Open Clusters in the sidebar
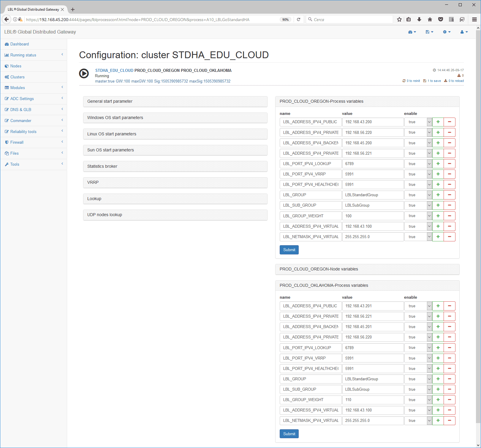The width and height of the screenshot is (481, 448). pyautogui.click(x=17, y=77)
